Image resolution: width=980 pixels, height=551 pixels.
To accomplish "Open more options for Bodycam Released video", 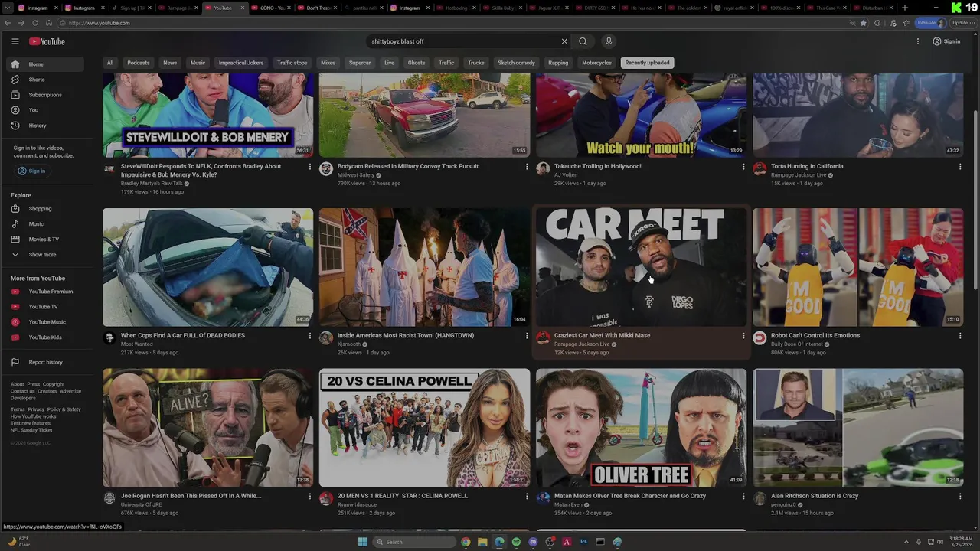I will 527,166.
